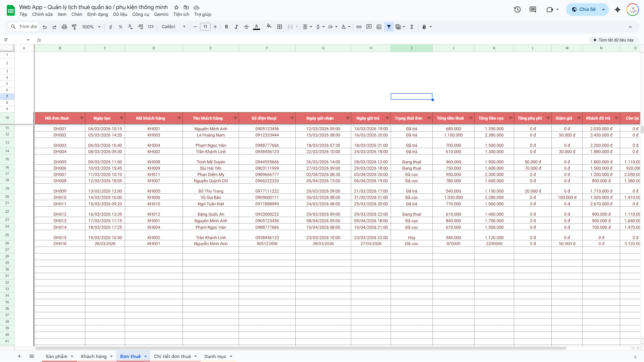Viewport: 644px width, 362px height.
Task: Insert a link using toolbar icon
Action: (359, 27)
